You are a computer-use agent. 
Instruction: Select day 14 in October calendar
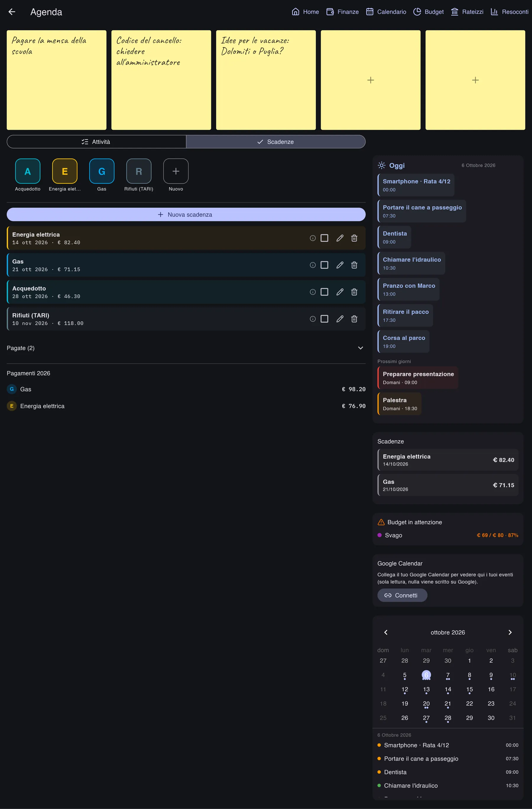click(448, 690)
